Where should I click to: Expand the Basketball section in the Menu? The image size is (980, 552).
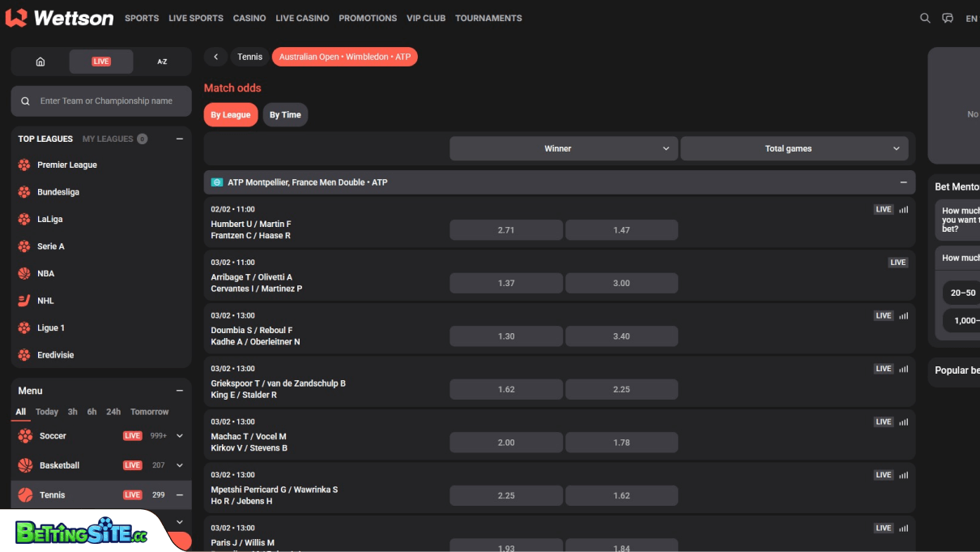(178, 464)
